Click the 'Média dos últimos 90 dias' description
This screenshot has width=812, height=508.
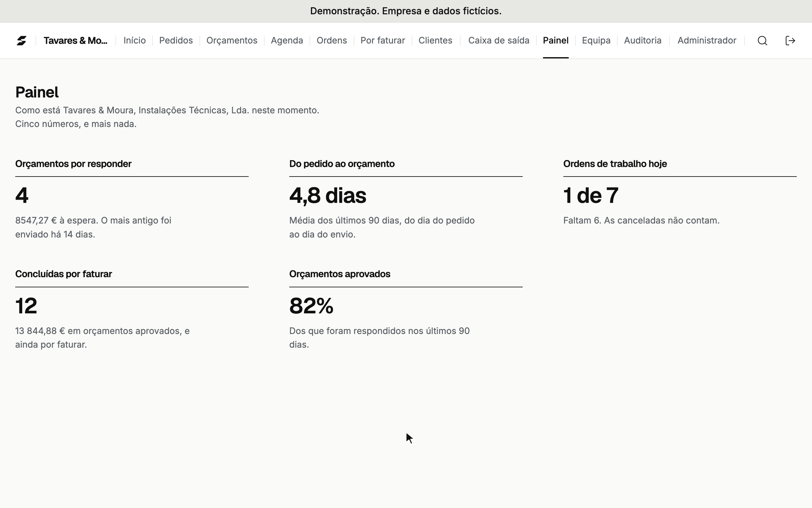point(382,227)
